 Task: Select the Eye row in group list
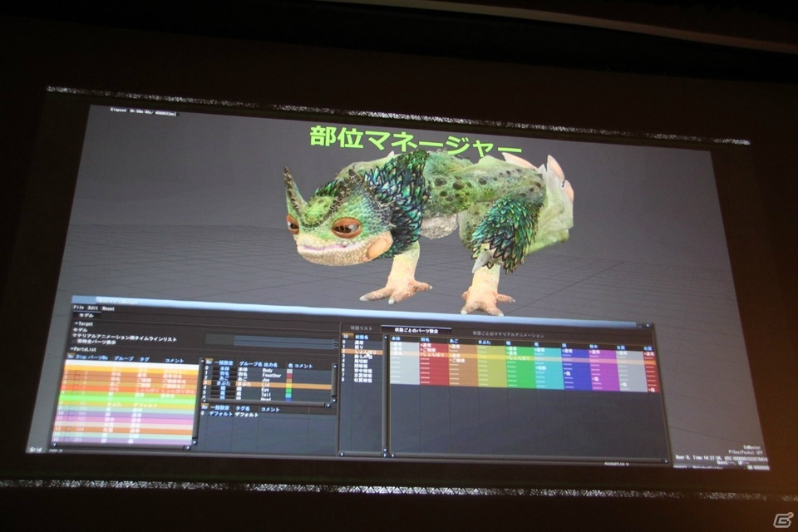pos(268,390)
